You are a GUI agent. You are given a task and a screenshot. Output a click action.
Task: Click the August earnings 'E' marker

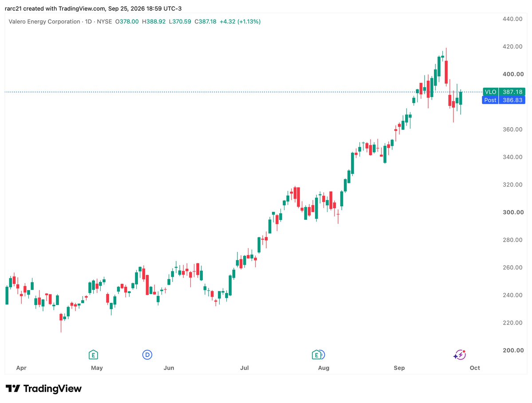(316, 355)
